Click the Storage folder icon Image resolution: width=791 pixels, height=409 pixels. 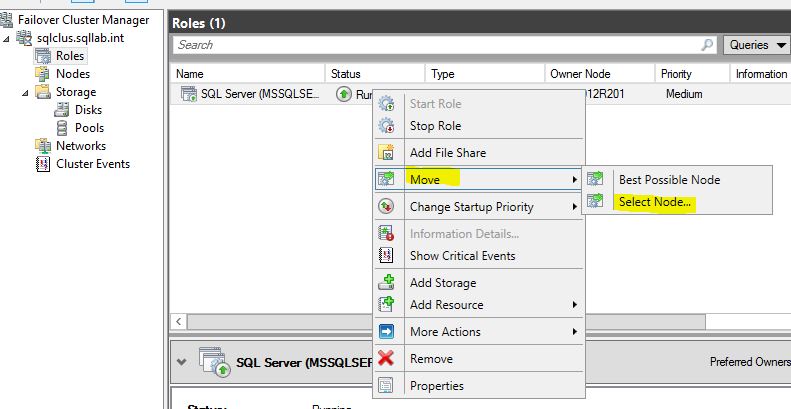tap(43, 92)
